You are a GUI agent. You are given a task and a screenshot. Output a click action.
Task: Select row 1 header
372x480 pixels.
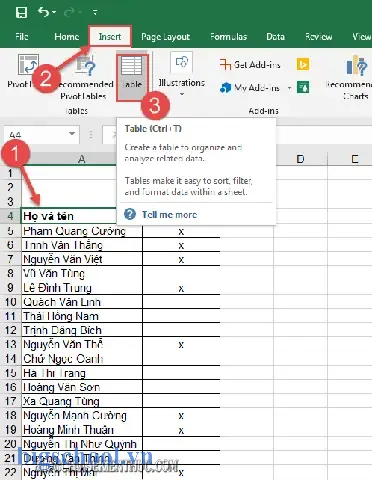pos(10,173)
